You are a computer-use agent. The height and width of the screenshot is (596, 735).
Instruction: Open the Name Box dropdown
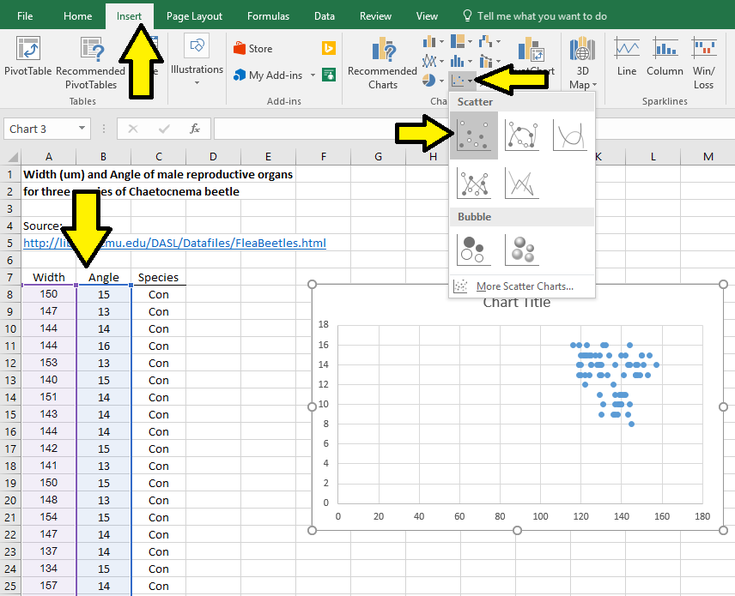(81, 129)
